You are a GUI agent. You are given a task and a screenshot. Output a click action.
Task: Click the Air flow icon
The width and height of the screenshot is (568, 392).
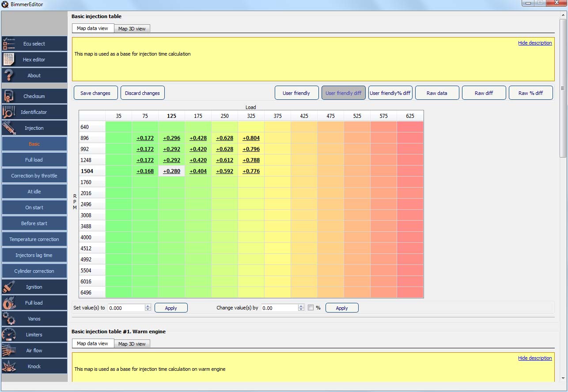click(x=9, y=351)
